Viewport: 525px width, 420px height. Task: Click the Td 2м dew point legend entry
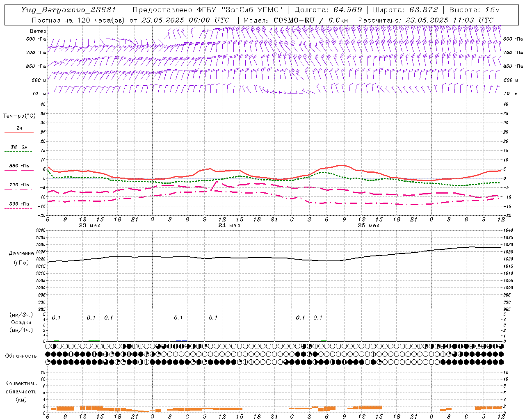pyautogui.click(x=19, y=147)
